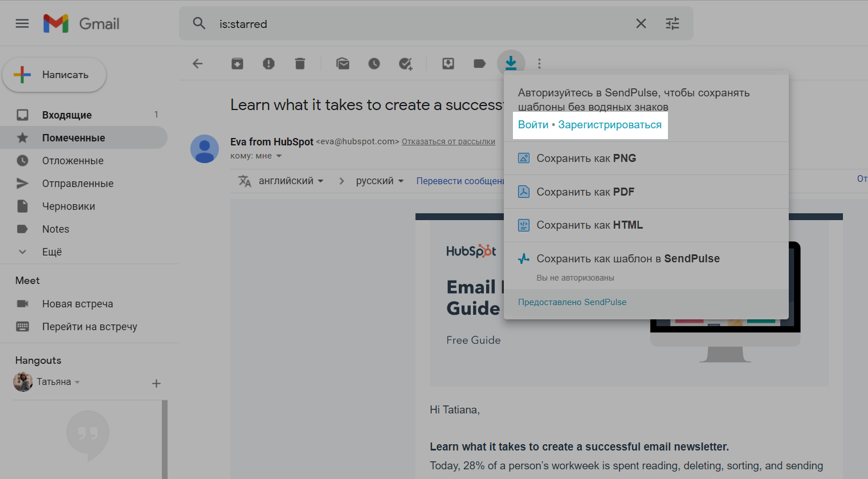Open the Labels tag icon

[479, 64]
